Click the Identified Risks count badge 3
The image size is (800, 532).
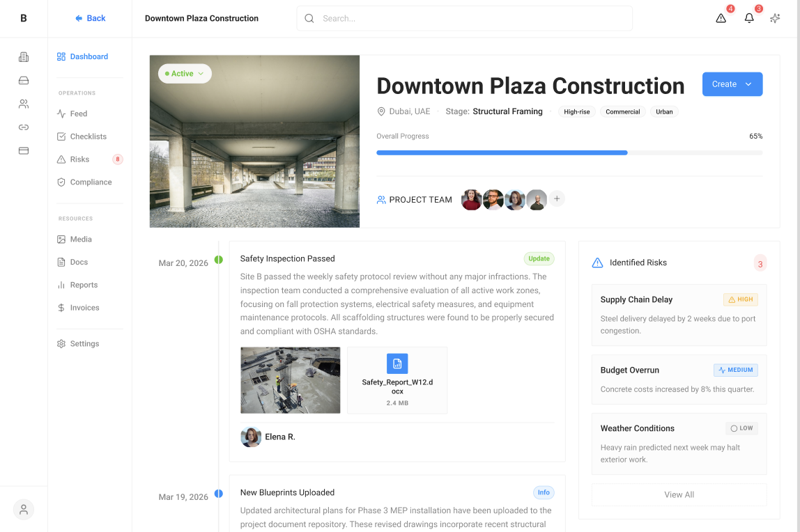[760, 264]
